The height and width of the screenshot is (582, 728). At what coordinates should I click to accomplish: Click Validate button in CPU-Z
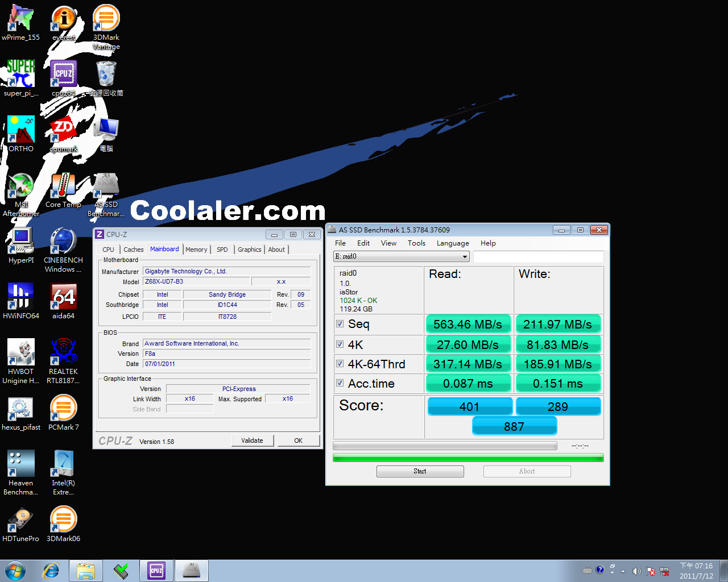pos(253,440)
